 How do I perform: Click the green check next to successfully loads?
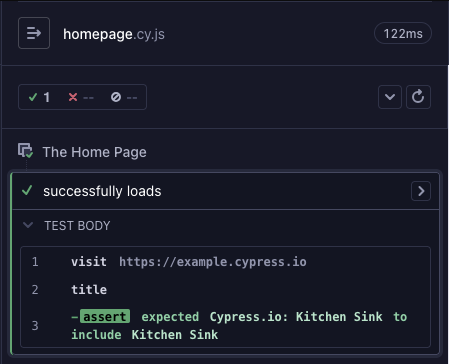coord(27,191)
